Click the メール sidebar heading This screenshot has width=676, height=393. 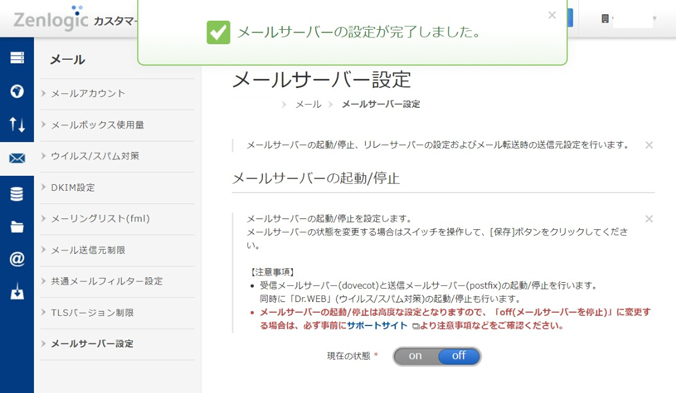coord(67,59)
